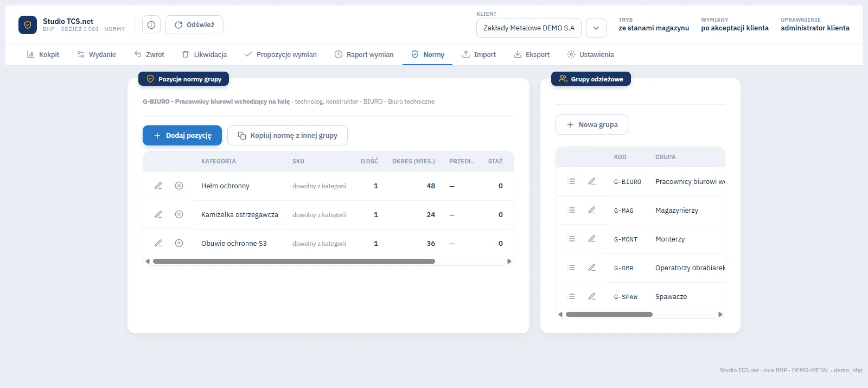Edit the Hełm ochronny row with pencil
This screenshot has height=388, width=868.
click(158, 186)
